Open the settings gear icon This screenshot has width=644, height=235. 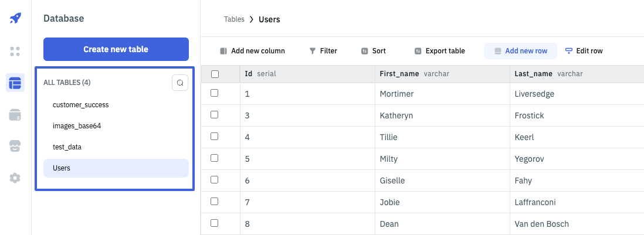coord(15,178)
